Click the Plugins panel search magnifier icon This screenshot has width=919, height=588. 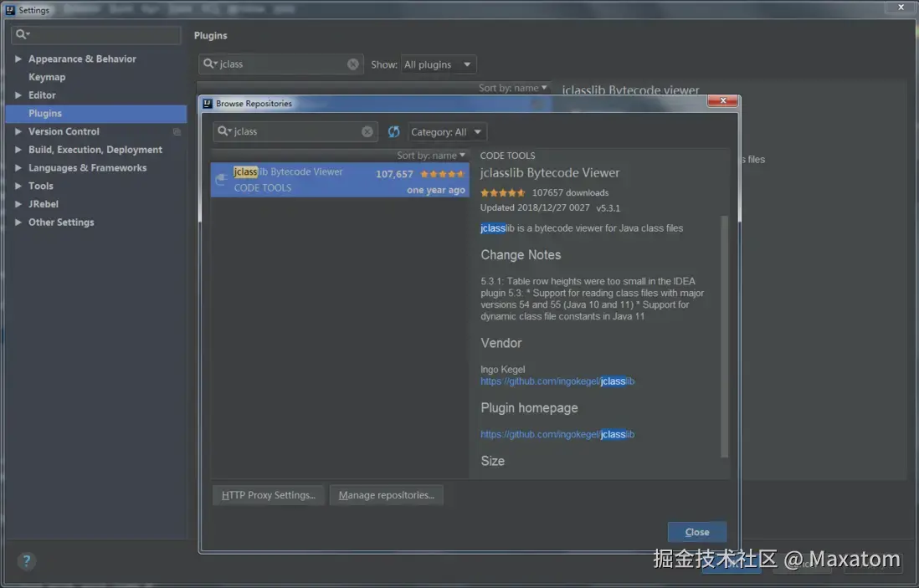pos(210,64)
